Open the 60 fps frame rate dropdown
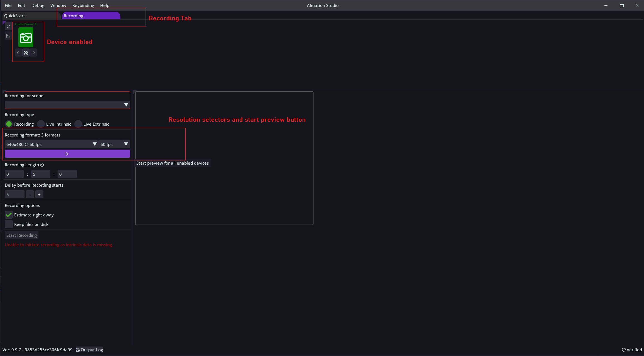Viewport: 644px width, 356px height. [114, 144]
